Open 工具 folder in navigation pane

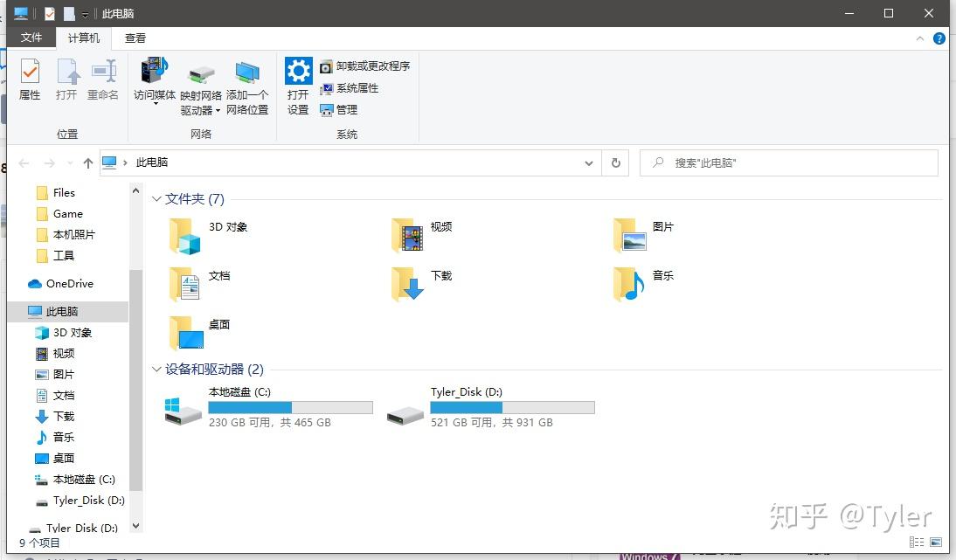point(55,255)
